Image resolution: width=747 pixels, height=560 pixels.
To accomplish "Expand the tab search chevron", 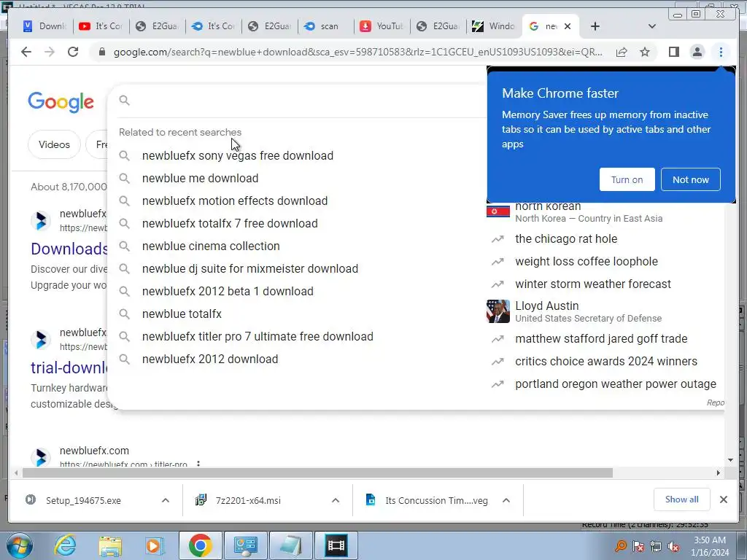I will 652,26.
